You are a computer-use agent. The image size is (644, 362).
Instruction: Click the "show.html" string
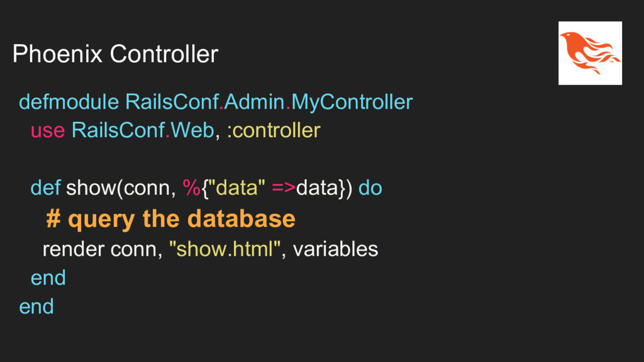click(x=225, y=249)
